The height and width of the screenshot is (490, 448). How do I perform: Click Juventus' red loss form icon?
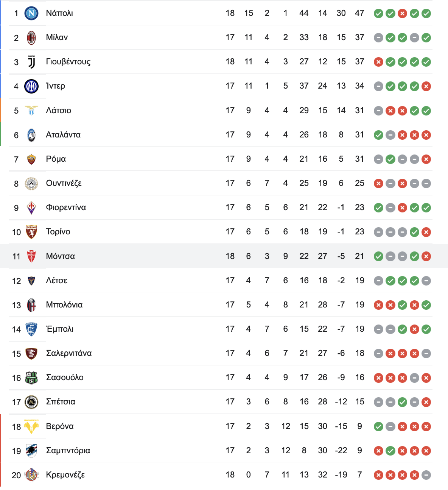(378, 62)
